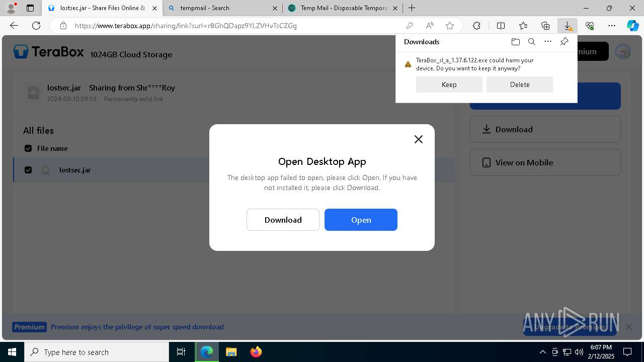Viewport: 644px width, 362px height.
Task: Click the Download button in right panel
Action: [x=545, y=129]
